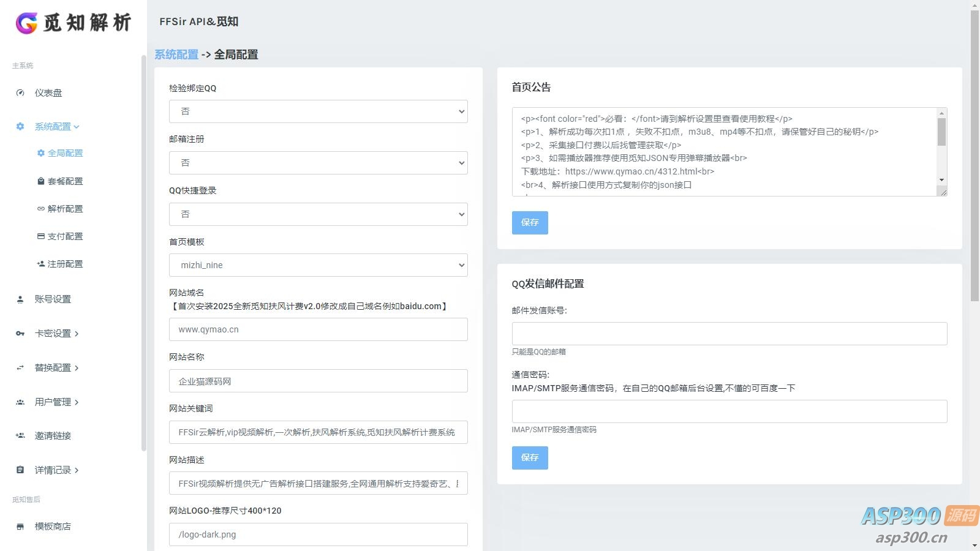Click the 网站域名 input field
The image size is (980, 551).
(317, 329)
